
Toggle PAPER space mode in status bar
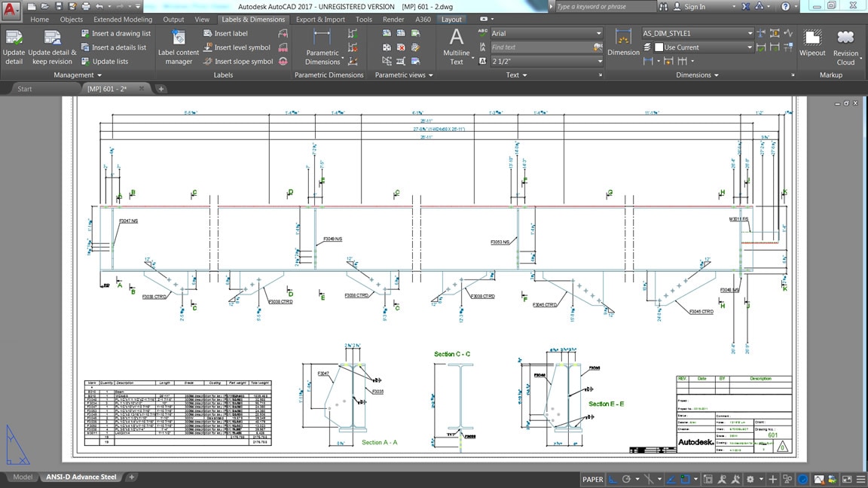click(592, 479)
